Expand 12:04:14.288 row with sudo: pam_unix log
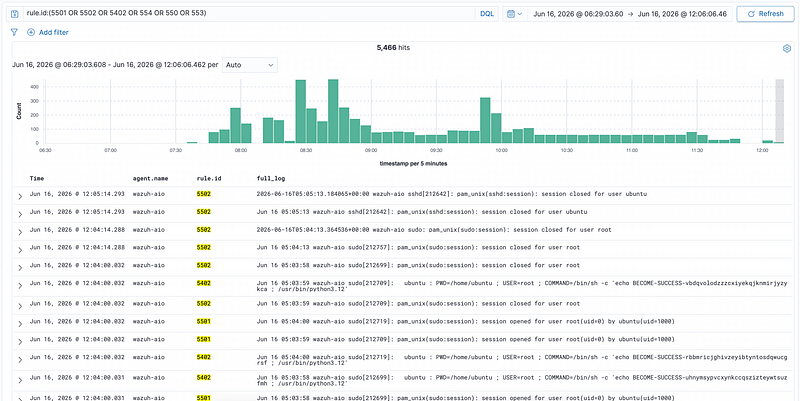800x401 pixels. pos(20,232)
